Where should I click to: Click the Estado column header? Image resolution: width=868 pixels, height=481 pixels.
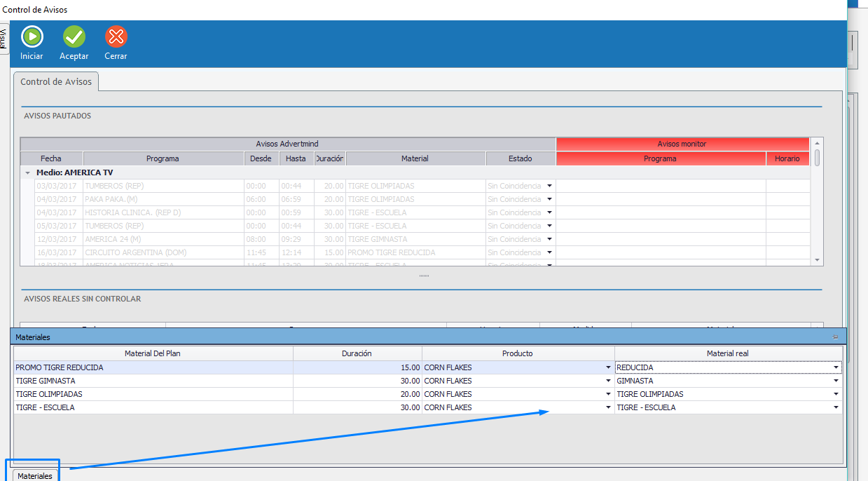[x=521, y=158]
